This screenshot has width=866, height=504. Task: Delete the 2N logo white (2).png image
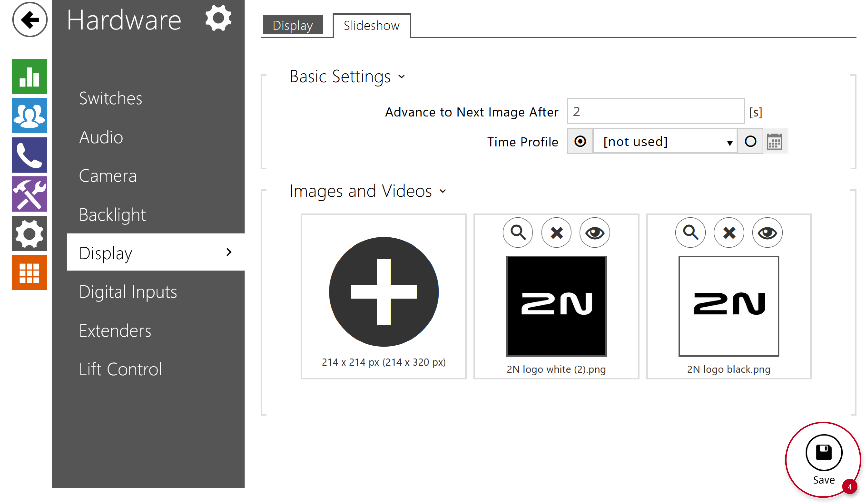point(556,233)
